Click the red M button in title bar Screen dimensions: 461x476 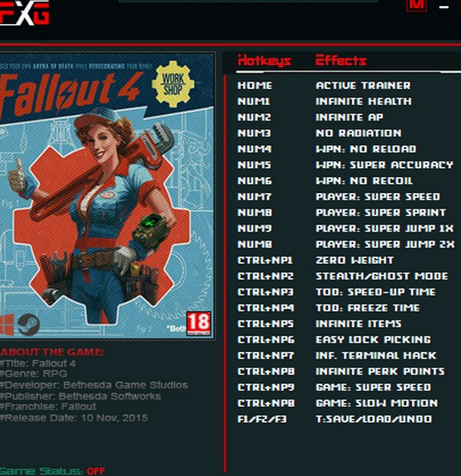click(417, 6)
